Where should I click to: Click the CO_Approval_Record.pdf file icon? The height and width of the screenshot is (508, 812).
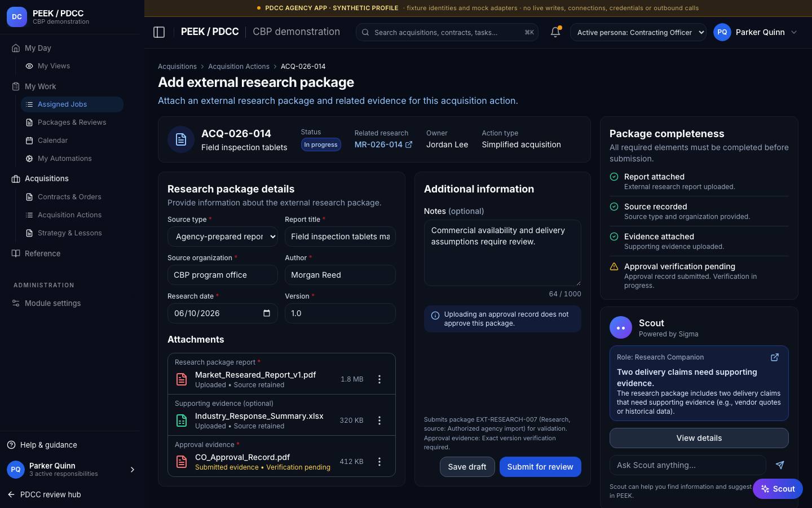point(182,462)
